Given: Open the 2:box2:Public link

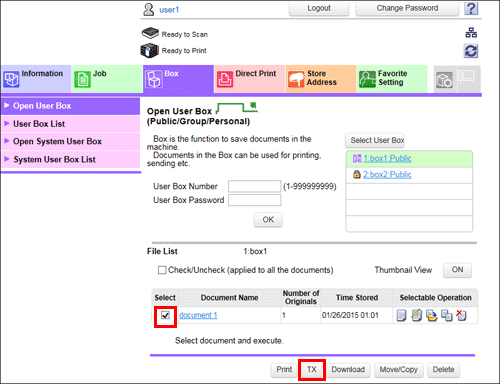Looking at the screenshot, I should [x=387, y=175].
